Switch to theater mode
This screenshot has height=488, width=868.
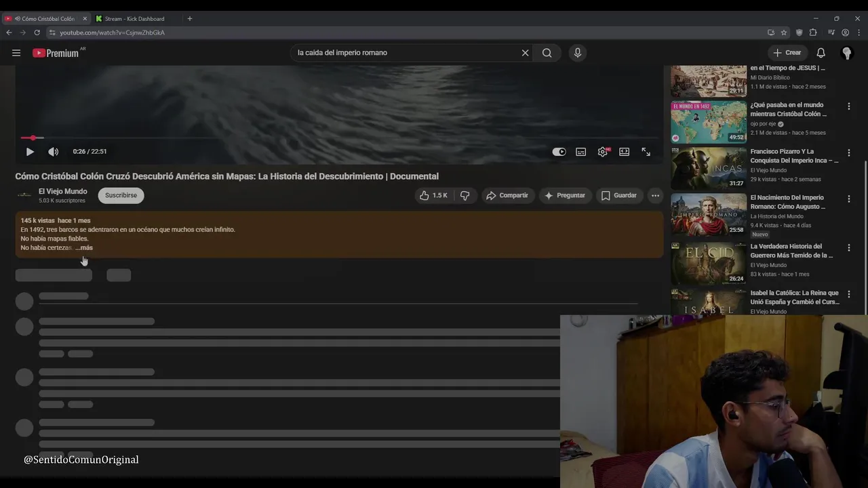click(624, 152)
